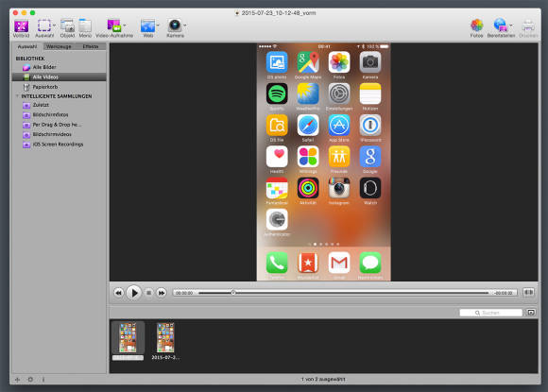Open the Kamera dropdown arrow

(x=185, y=26)
